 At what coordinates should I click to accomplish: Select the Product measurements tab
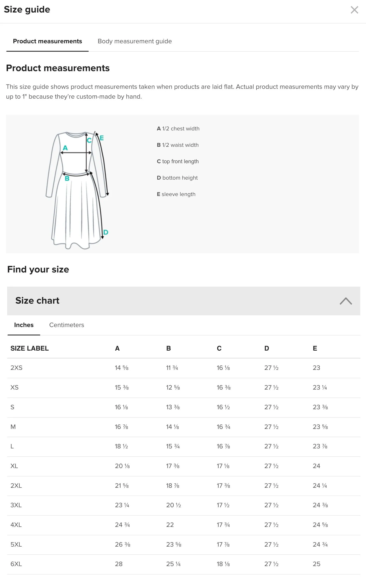pos(47,41)
